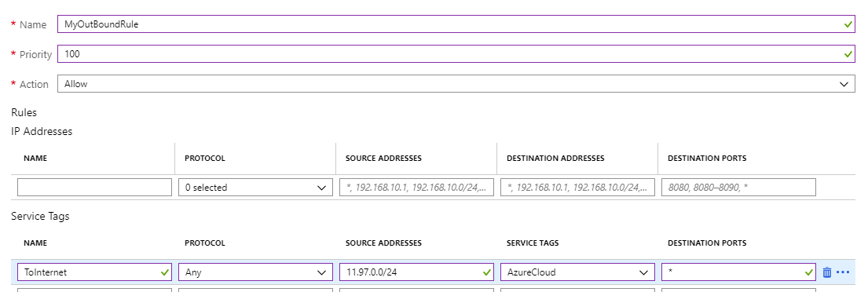The image size is (868, 292).
Task: Click the SERVICE TAGS column header
Action: [533, 243]
